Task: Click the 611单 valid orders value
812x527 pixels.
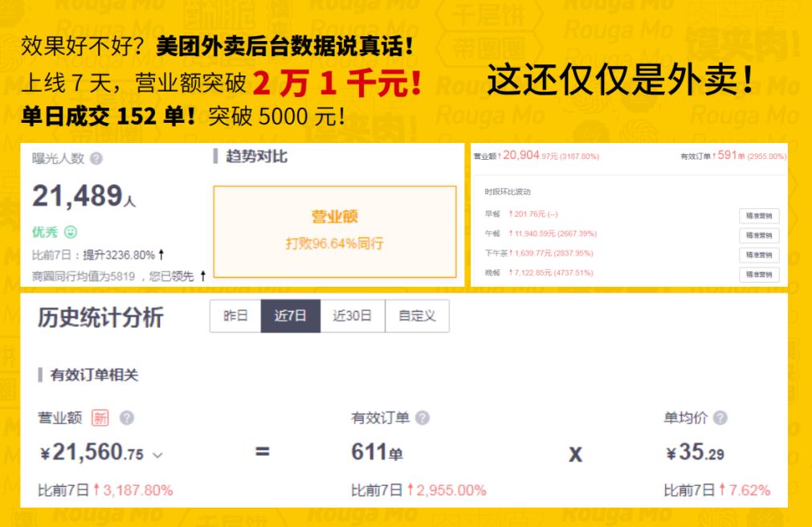Action: (x=377, y=452)
